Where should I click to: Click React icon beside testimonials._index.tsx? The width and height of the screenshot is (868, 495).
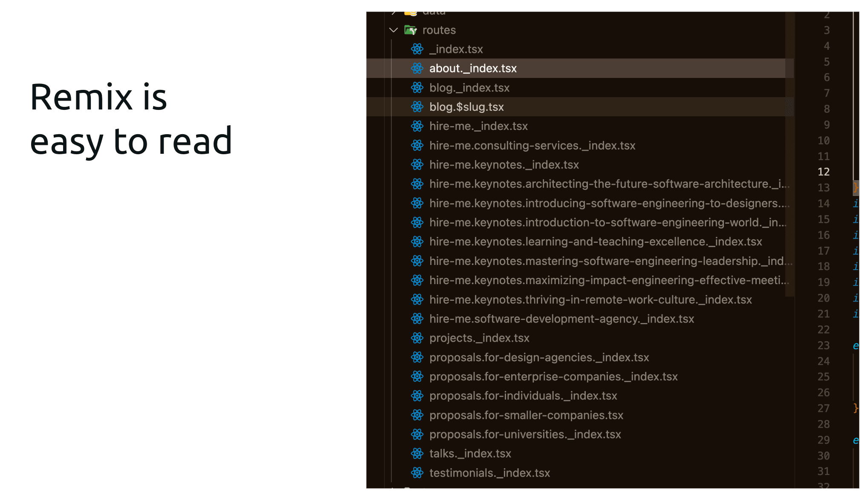click(417, 473)
